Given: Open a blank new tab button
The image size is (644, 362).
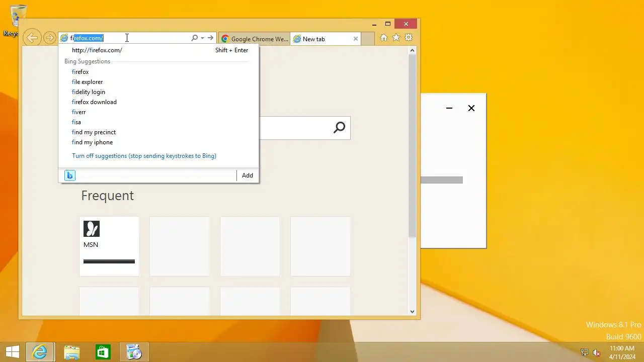Looking at the screenshot, I should (368, 39).
